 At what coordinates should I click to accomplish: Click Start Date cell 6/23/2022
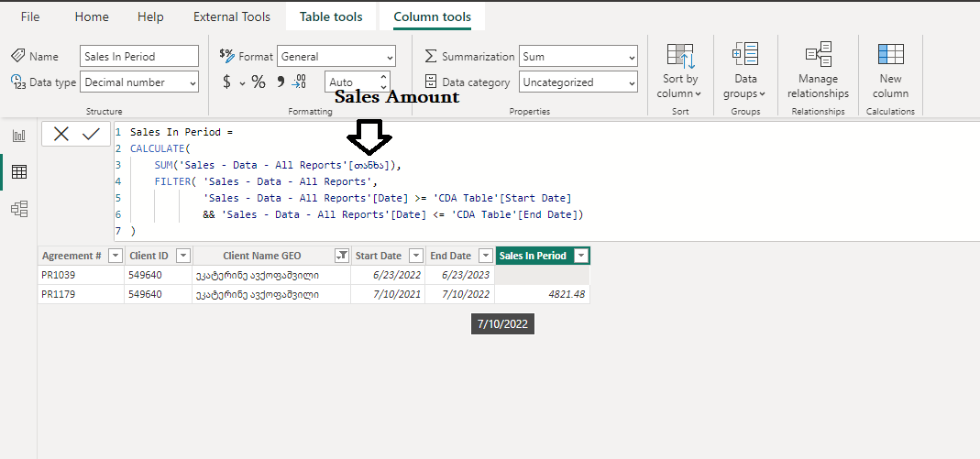(388, 275)
